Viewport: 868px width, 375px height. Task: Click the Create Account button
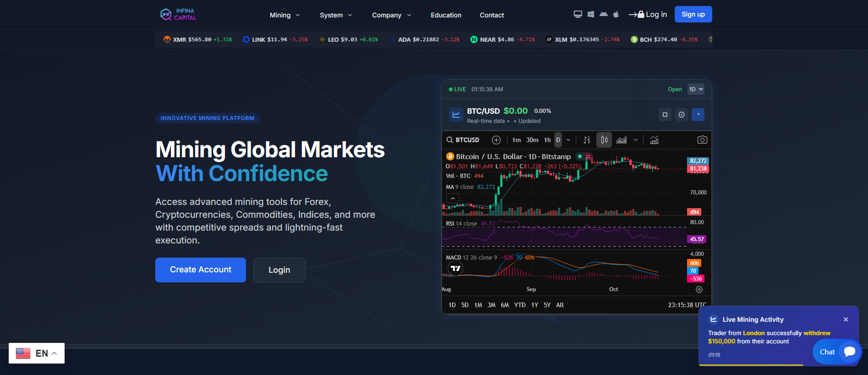[x=201, y=270]
